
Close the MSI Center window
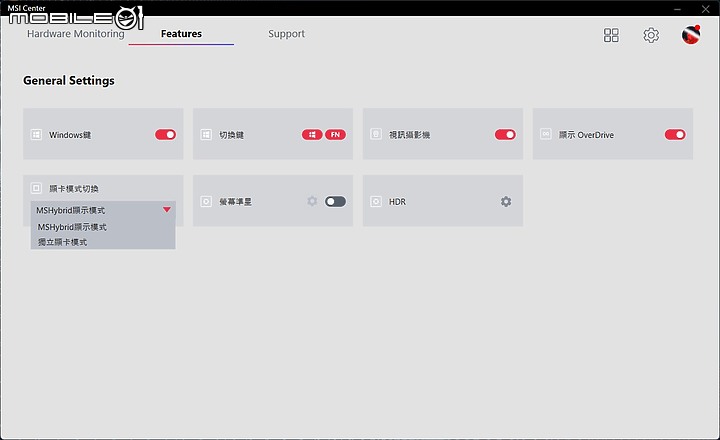point(706,9)
